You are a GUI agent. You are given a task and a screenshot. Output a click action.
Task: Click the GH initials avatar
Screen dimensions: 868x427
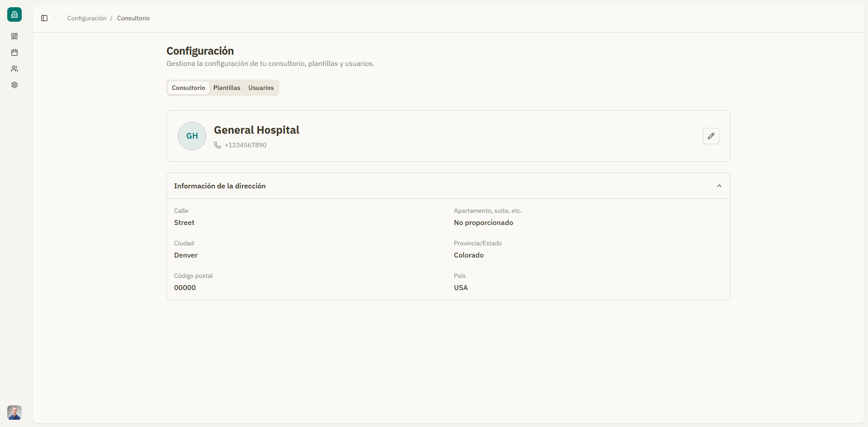192,136
